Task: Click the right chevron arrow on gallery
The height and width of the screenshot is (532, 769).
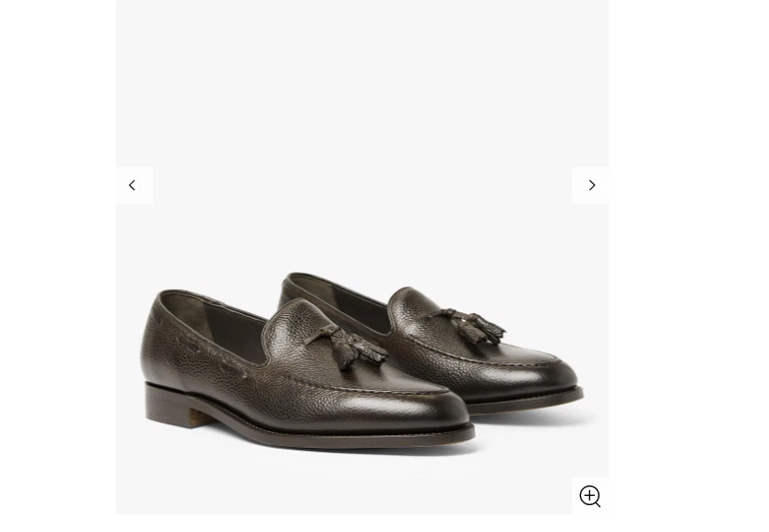Action: tap(590, 185)
